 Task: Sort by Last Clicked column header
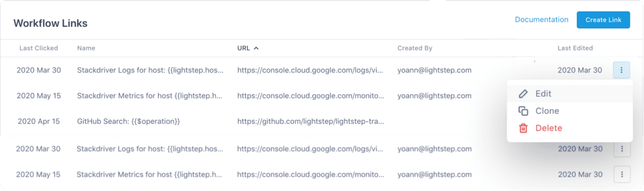pyautogui.click(x=39, y=48)
